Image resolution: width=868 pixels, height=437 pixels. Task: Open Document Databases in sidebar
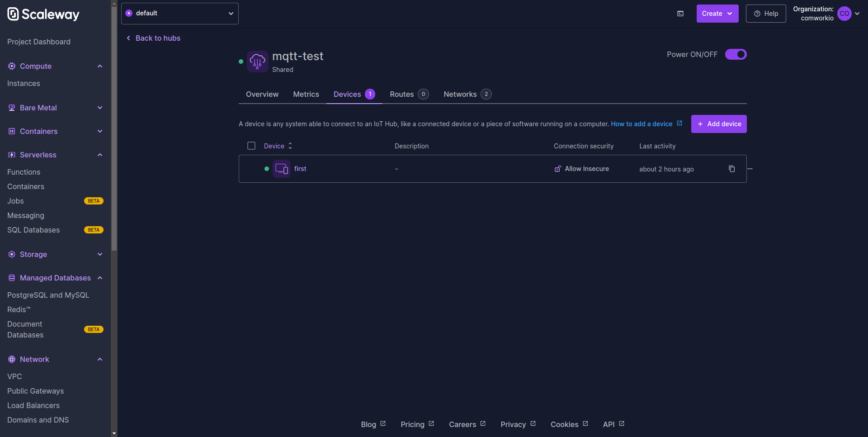(25, 329)
